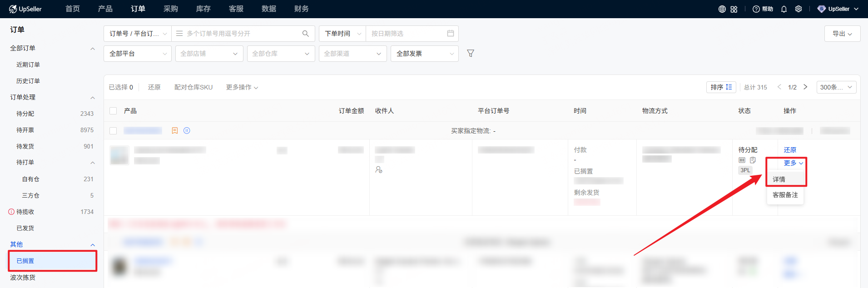
Task: Click the search magnifier icon
Action: (306, 34)
